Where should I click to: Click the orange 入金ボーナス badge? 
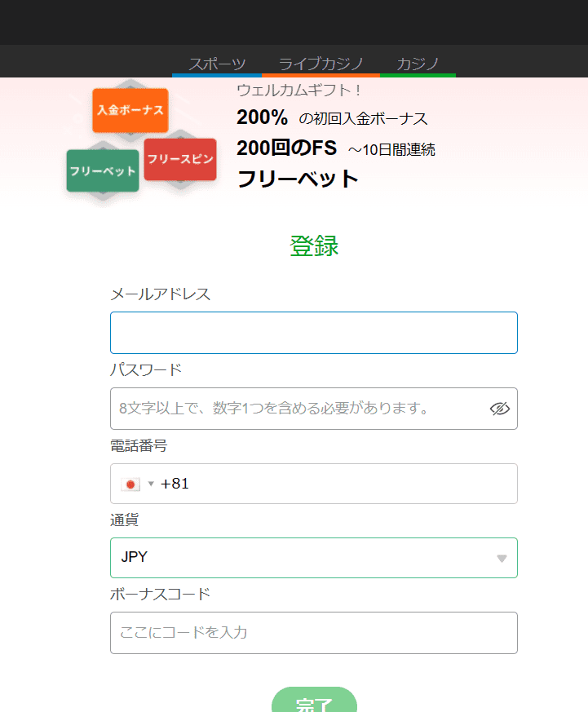130,110
